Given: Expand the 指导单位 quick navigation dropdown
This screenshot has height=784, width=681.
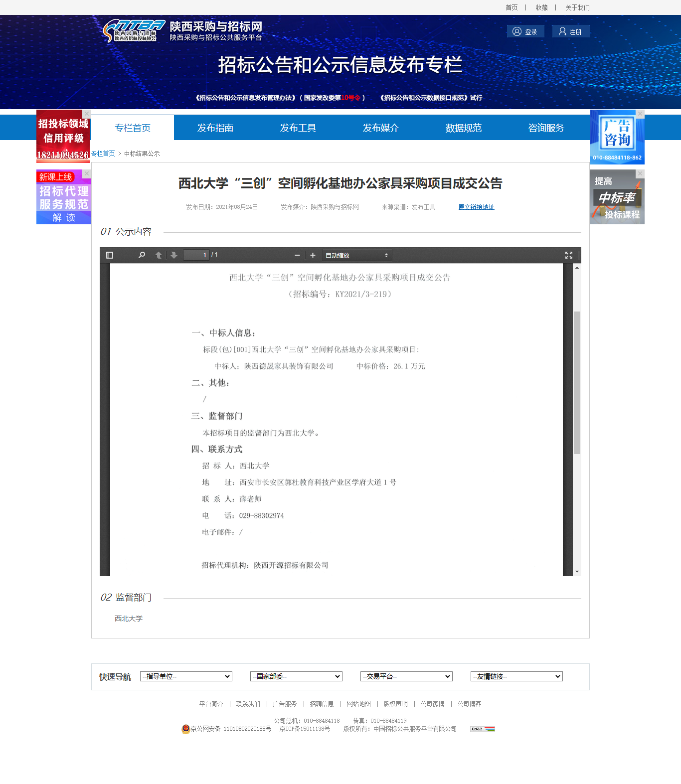Looking at the screenshot, I should (186, 676).
